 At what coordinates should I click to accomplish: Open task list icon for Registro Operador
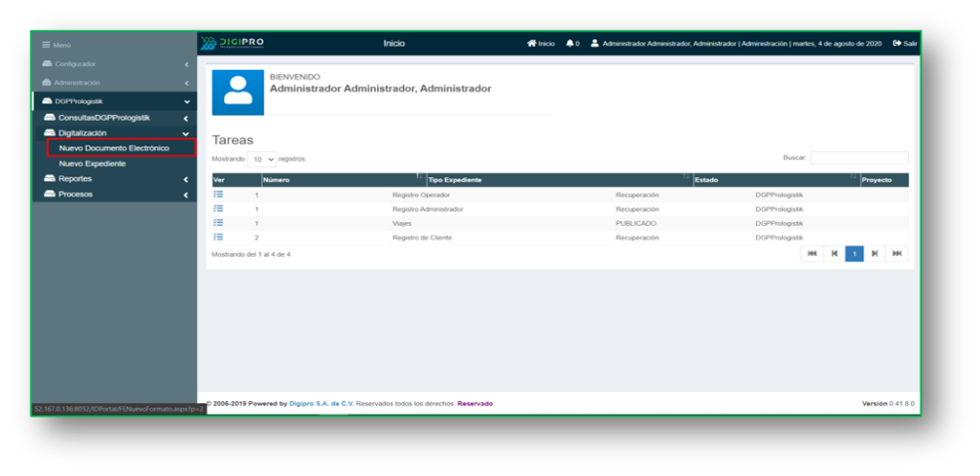[218, 194]
